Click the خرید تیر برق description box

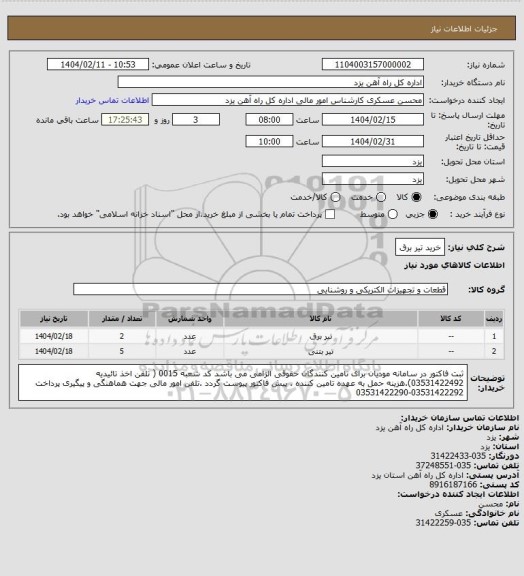[420, 248]
